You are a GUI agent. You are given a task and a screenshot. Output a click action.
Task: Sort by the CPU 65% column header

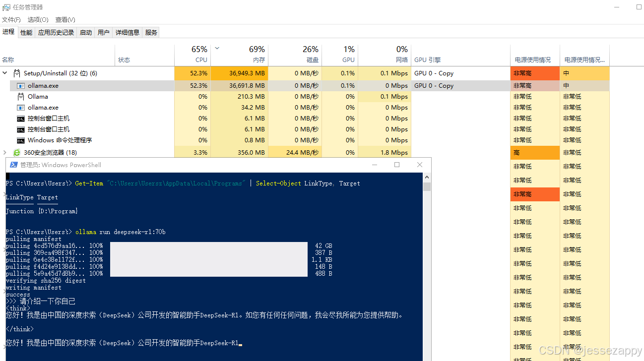193,55
